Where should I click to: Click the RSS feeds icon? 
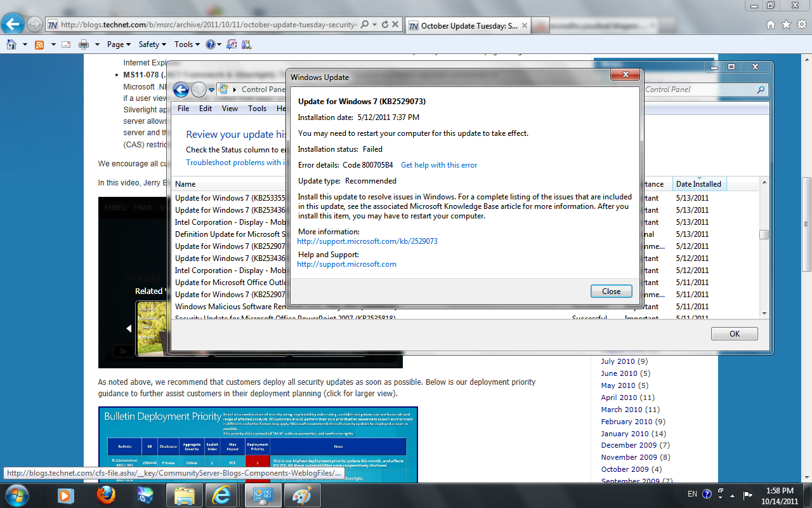pyautogui.click(x=39, y=44)
